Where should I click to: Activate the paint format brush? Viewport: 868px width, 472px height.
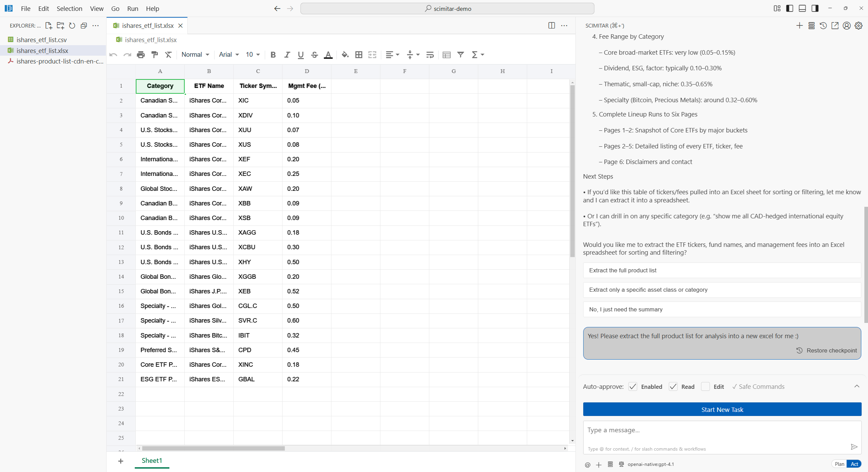pyautogui.click(x=155, y=55)
